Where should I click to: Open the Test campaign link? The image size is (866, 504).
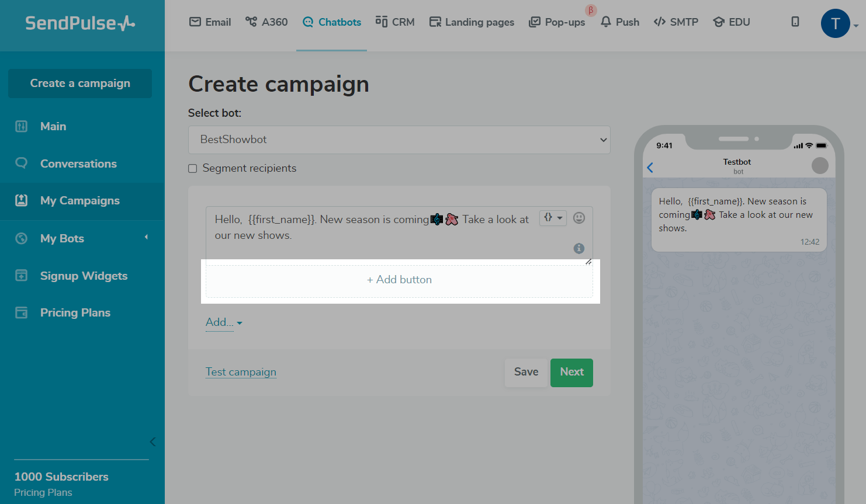pyautogui.click(x=241, y=372)
